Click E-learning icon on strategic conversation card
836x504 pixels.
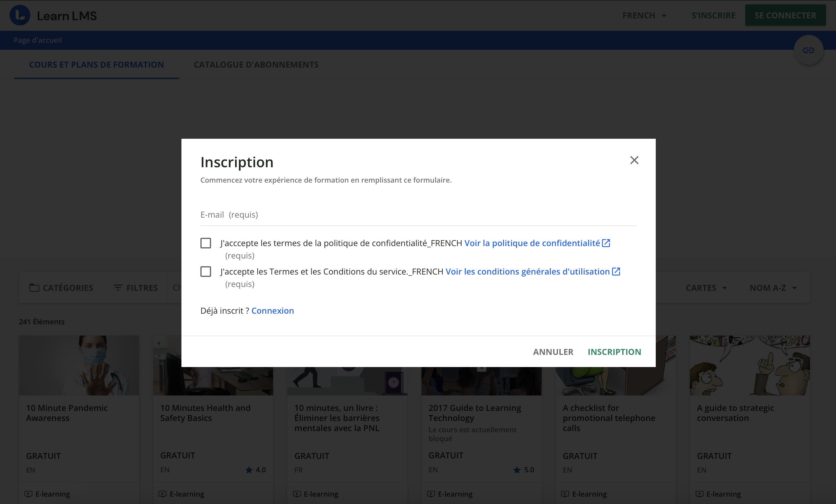click(700, 494)
